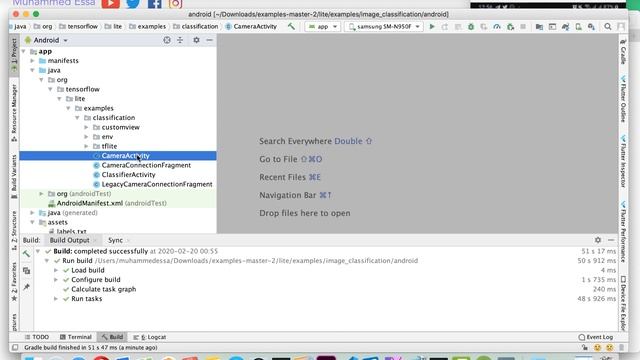This screenshot has width=640, height=360.
Task: Start debugging with the bug icon
Action: click(x=471, y=27)
